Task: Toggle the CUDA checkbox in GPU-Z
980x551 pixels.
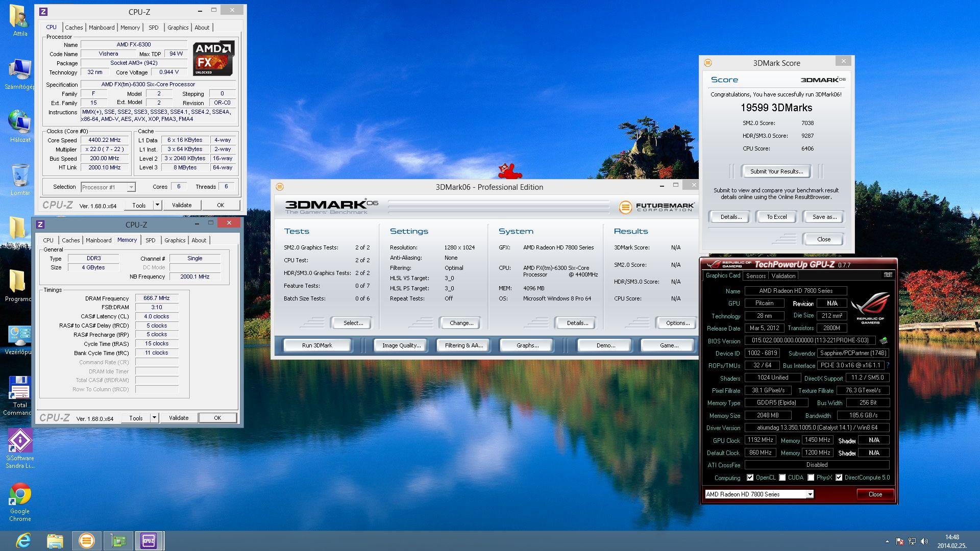Action: coord(782,478)
